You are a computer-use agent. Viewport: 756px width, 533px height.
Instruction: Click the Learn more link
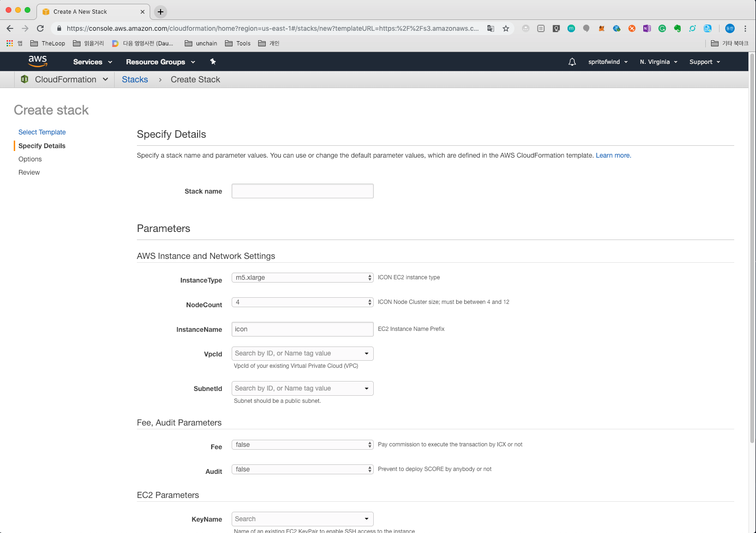pyautogui.click(x=613, y=155)
